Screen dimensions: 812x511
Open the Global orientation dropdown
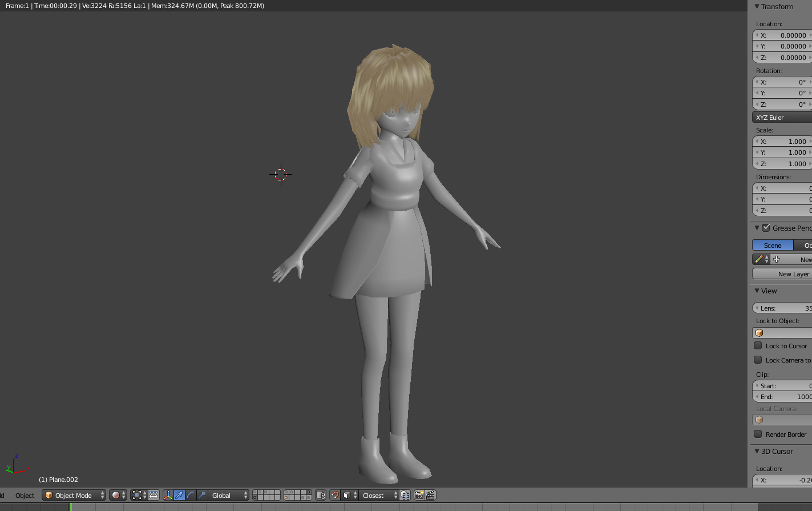coord(229,495)
